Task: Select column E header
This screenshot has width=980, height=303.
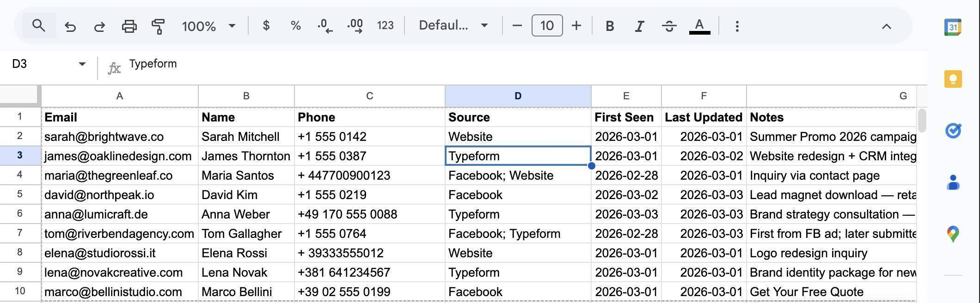Action: 626,96
